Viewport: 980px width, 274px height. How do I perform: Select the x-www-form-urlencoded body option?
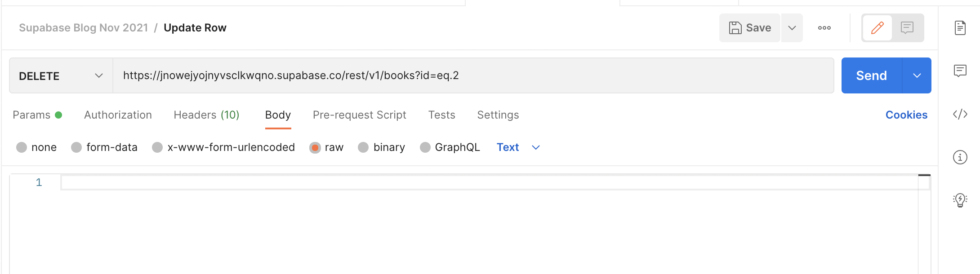223,147
